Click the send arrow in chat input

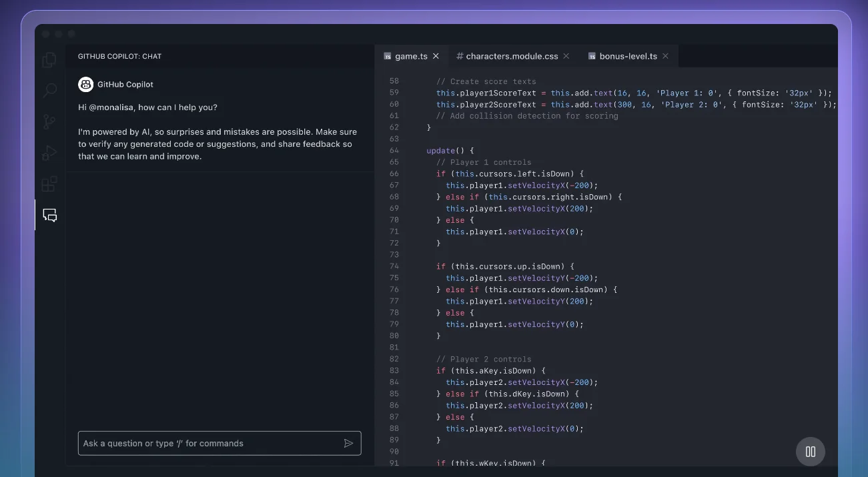tap(348, 443)
